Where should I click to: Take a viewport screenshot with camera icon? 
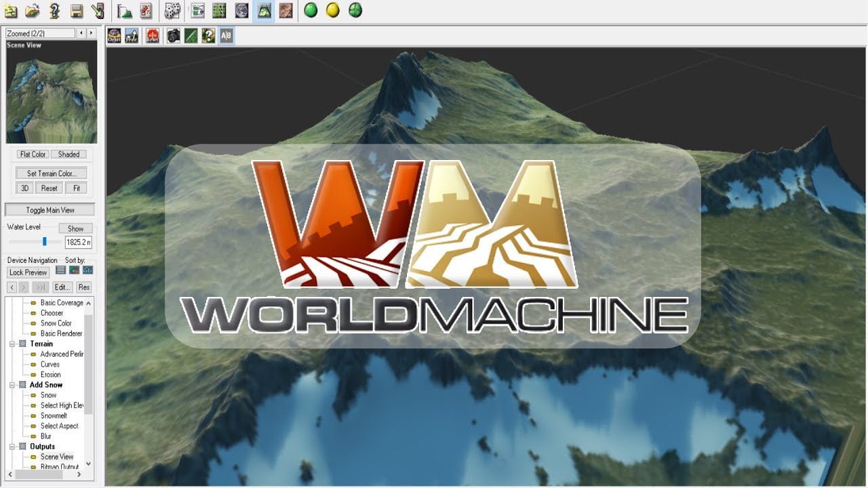coord(174,36)
